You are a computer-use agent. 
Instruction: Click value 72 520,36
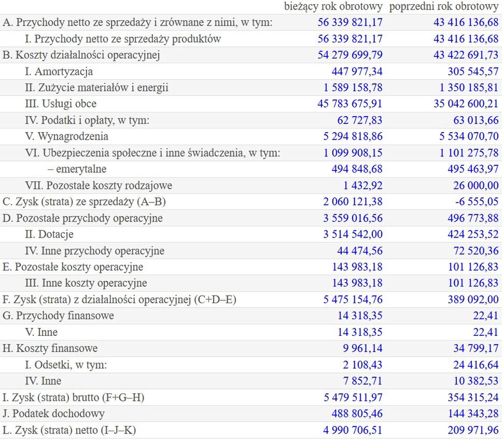click(x=476, y=251)
